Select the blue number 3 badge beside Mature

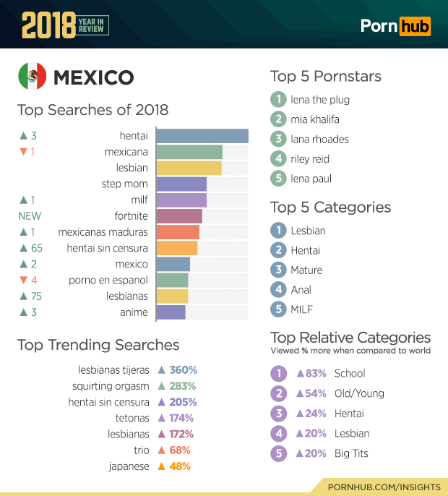(278, 270)
